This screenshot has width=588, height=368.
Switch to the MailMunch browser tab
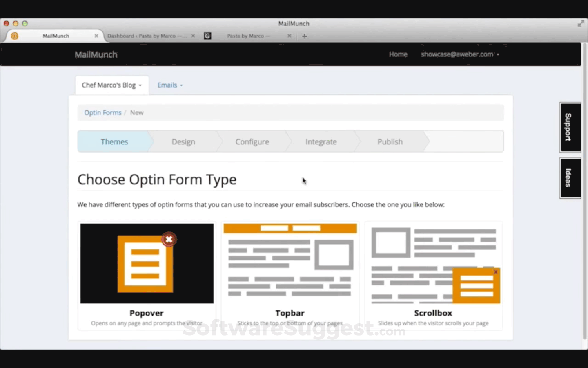pyautogui.click(x=56, y=36)
